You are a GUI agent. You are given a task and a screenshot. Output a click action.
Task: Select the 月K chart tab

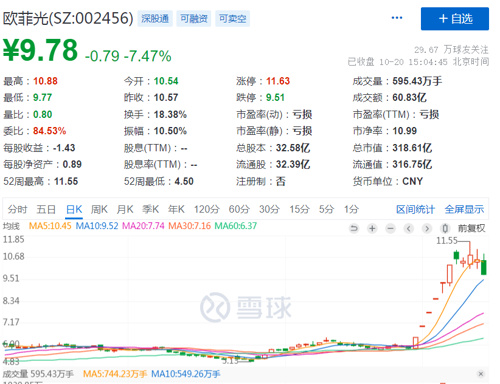[125, 209]
